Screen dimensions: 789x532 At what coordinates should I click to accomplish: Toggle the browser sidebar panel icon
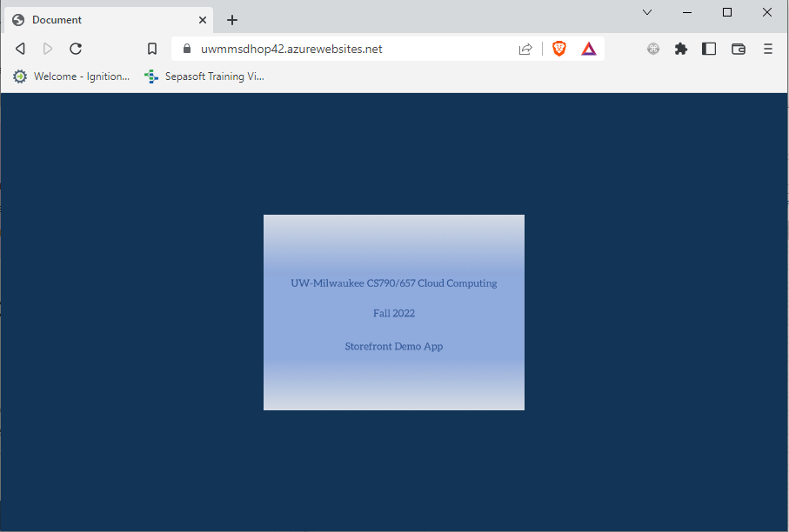pyautogui.click(x=709, y=49)
